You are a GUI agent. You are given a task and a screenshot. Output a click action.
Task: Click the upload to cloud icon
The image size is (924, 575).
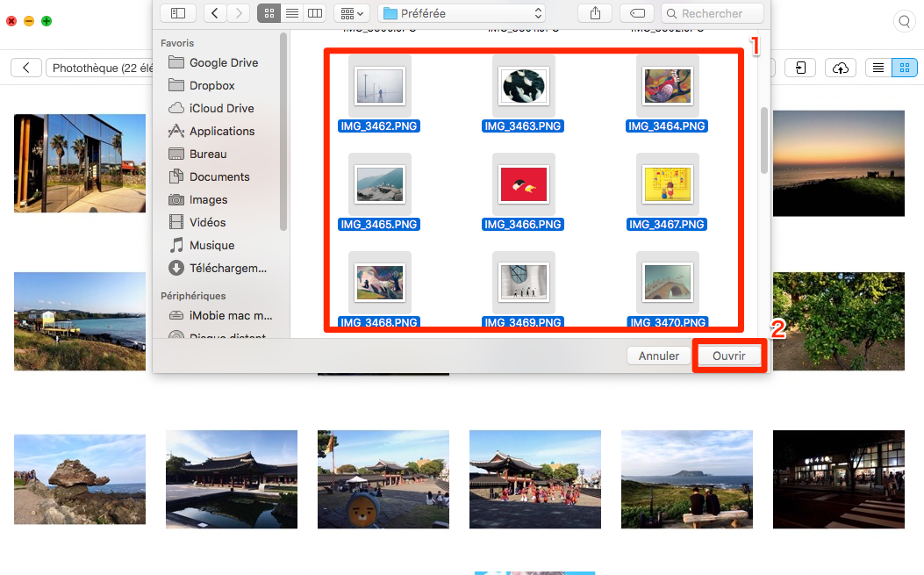click(841, 68)
